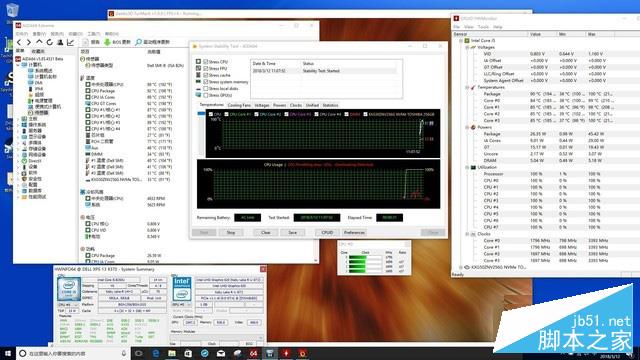Open Task View from the taskbar
This screenshot has width=640, height=360.
pos(139,353)
